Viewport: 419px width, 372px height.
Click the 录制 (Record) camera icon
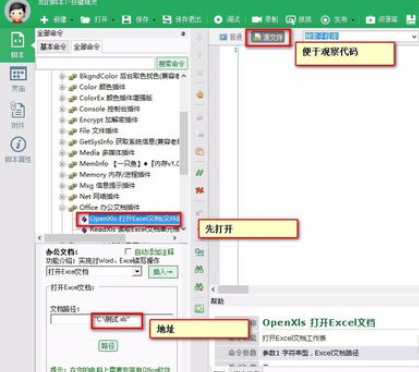[x=257, y=20]
